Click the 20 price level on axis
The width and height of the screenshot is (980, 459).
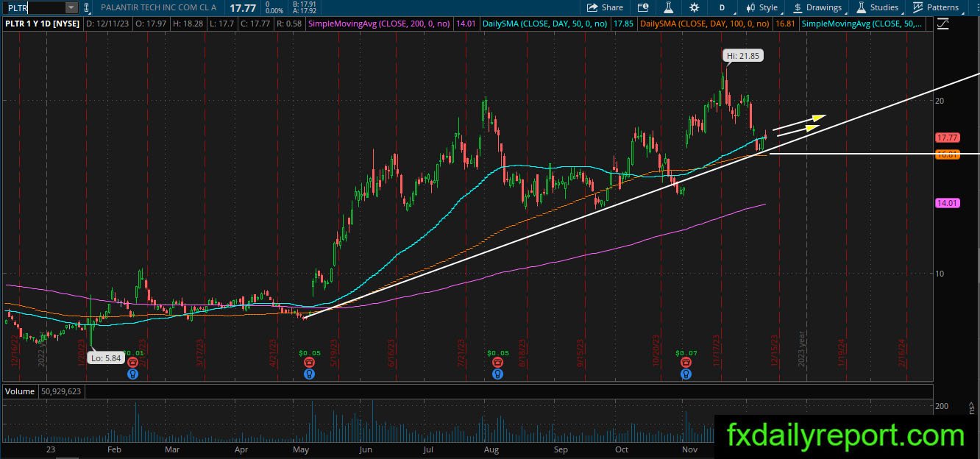click(940, 101)
